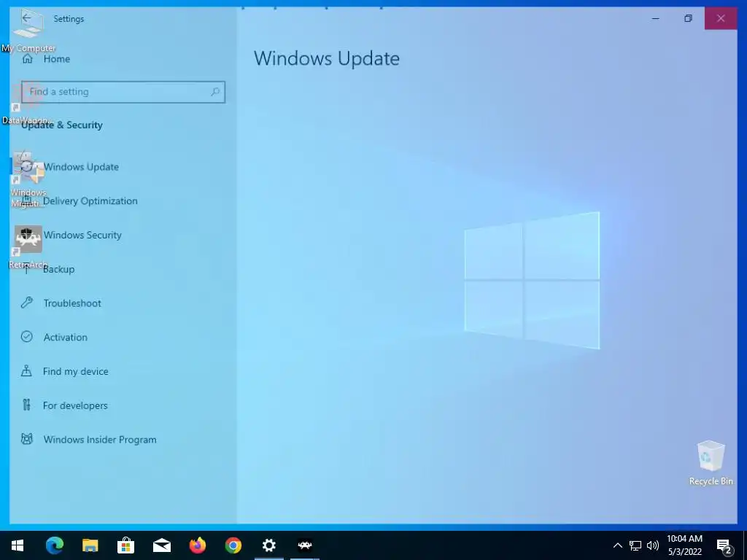Select the Recycle Bin desktop icon

pyautogui.click(x=711, y=463)
